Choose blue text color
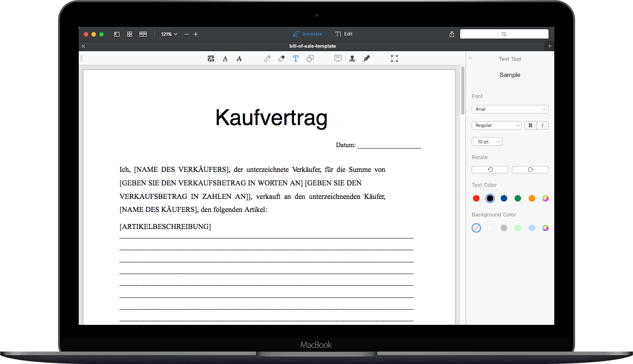The height and width of the screenshot is (364, 633). (504, 198)
